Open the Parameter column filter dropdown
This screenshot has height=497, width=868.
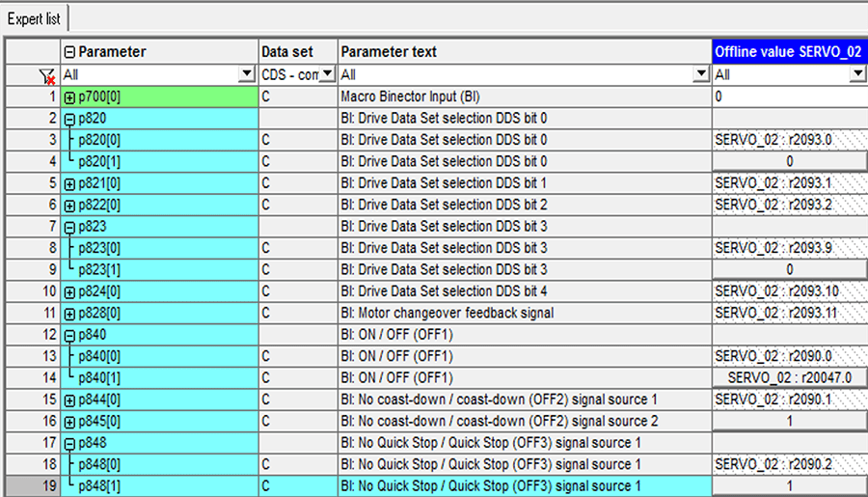point(246,74)
